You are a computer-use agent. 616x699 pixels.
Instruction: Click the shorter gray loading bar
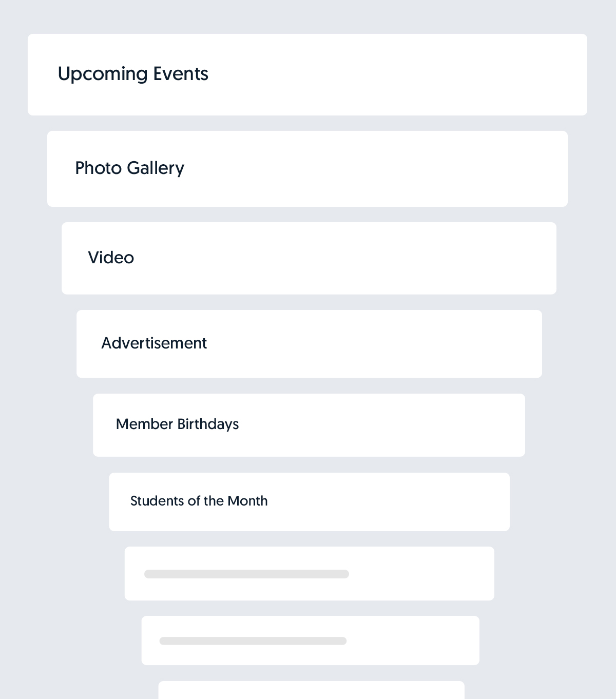coord(253,641)
